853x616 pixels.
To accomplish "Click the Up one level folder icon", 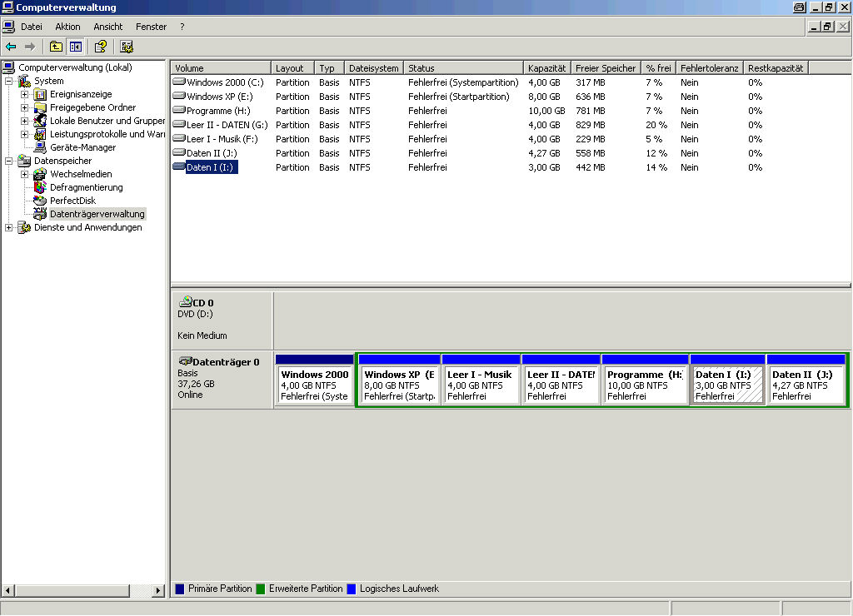I will (56, 47).
